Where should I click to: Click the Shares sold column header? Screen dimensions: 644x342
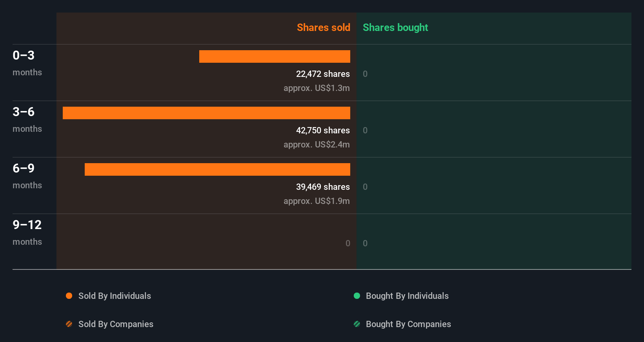click(324, 27)
